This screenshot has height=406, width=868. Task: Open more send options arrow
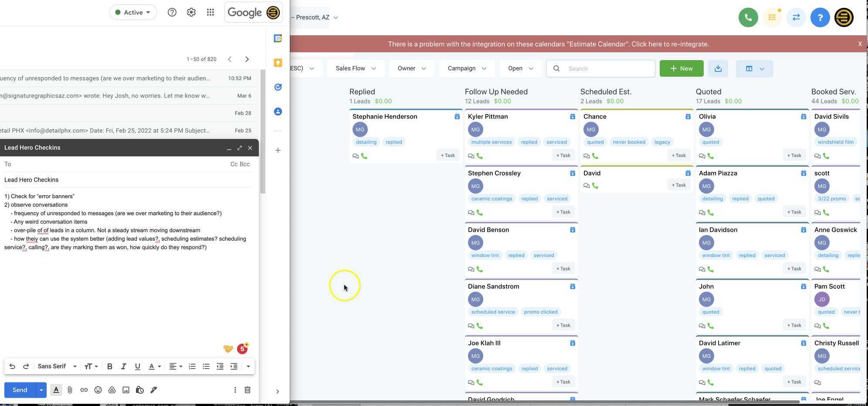(41, 390)
